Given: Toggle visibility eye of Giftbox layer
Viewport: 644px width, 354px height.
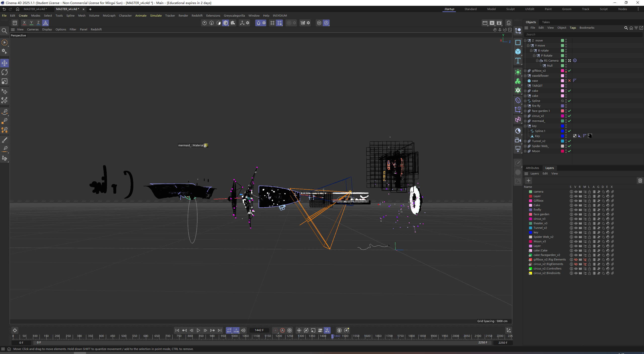Looking at the screenshot, I should click(x=576, y=201).
